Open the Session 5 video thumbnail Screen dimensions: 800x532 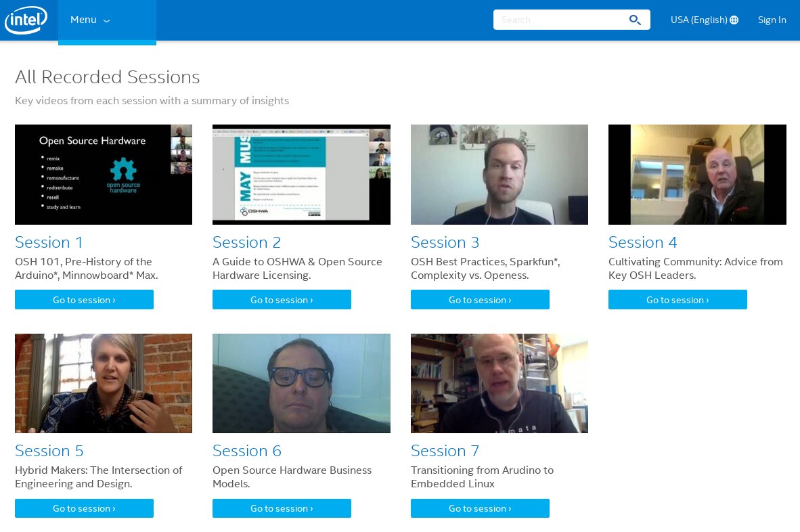click(104, 383)
